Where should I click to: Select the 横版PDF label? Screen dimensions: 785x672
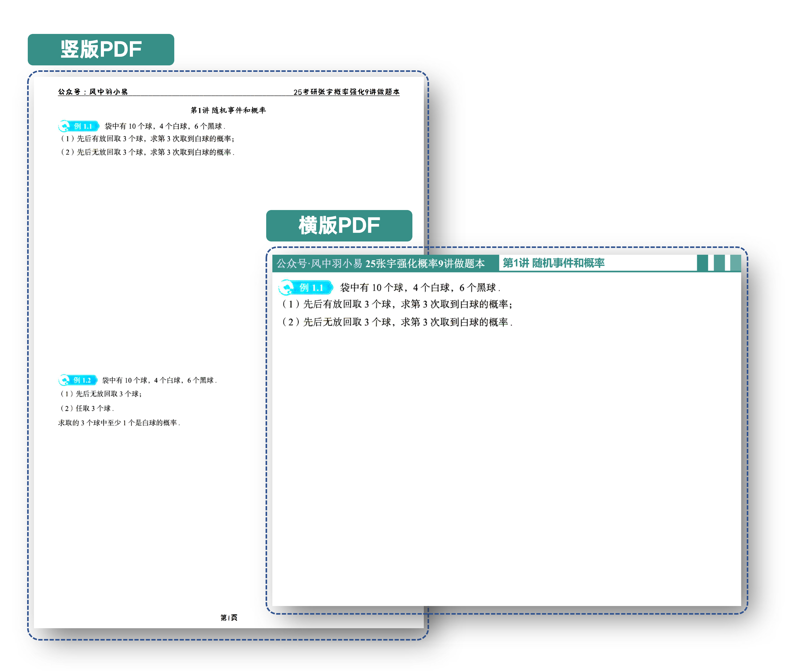(x=339, y=226)
